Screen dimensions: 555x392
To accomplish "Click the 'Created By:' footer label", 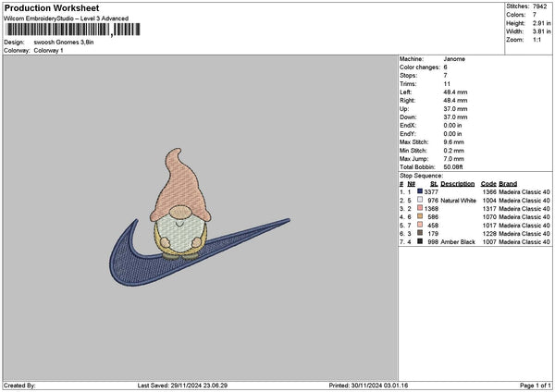I will coord(19,386).
